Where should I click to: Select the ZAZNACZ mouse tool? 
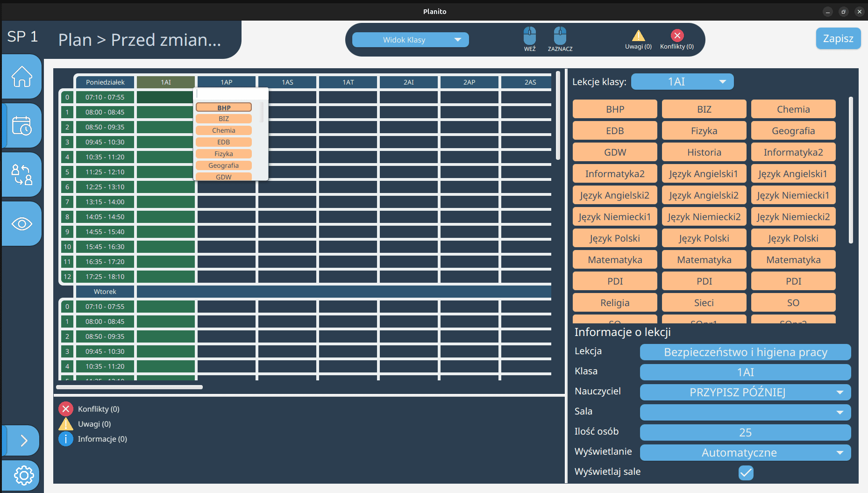coord(560,39)
